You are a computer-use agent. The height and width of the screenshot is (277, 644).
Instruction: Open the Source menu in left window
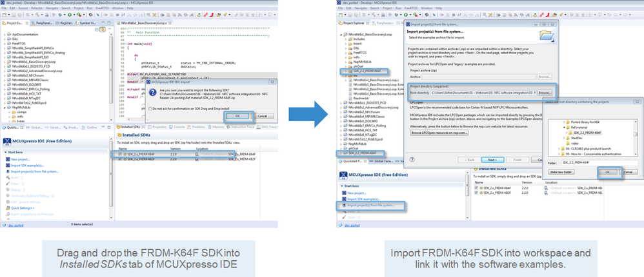click(x=23, y=8)
